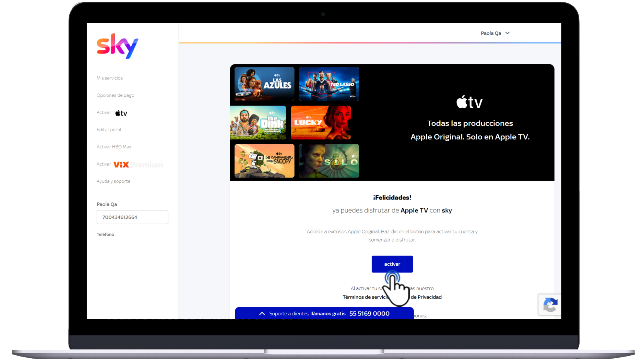The width and height of the screenshot is (644, 362).
Task: Select the Ted Lasso show thumbnail
Action: pos(329,84)
